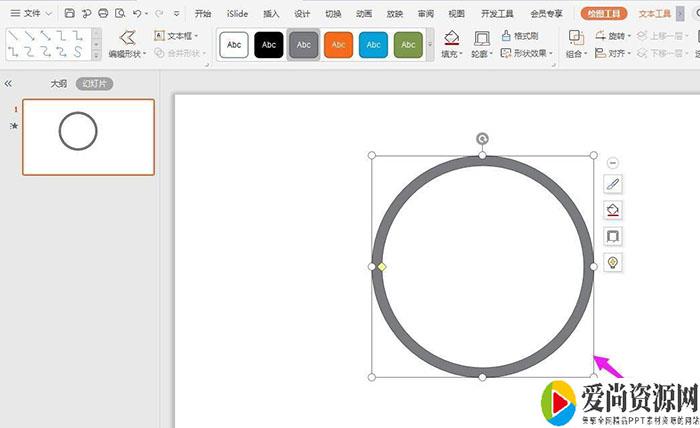Click the Print icon in quick access toolbar
Image resolution: width=700 pixels, height=428 pixels.
103,14
